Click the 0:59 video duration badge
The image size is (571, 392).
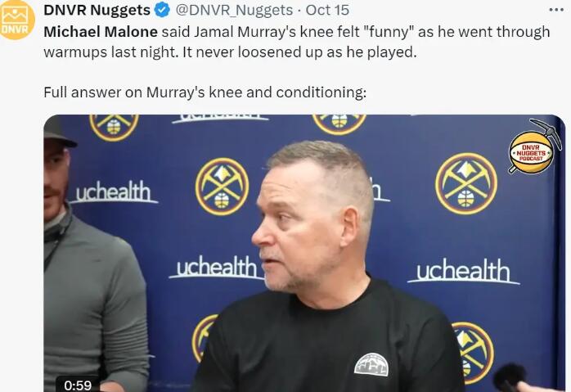78,385
